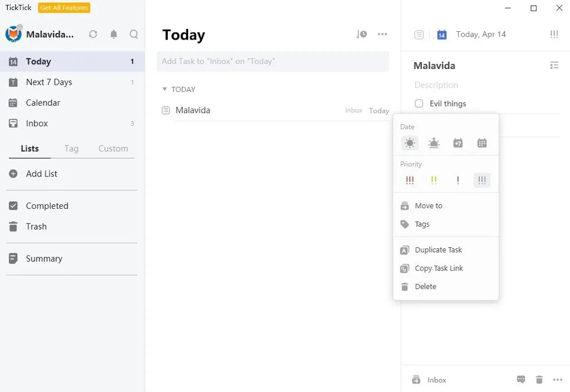Open Inbox in the sidebar
This screenshot has height=392, width=570.
pos(72,123)
